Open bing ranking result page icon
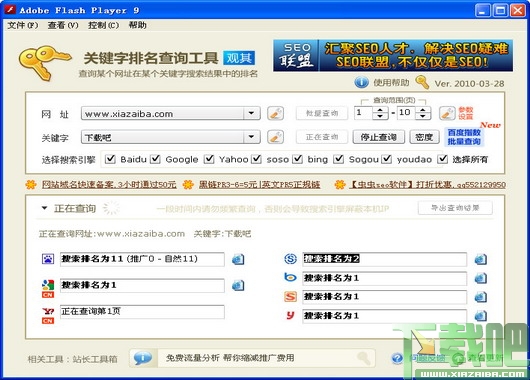 click(x=481, y=278)
